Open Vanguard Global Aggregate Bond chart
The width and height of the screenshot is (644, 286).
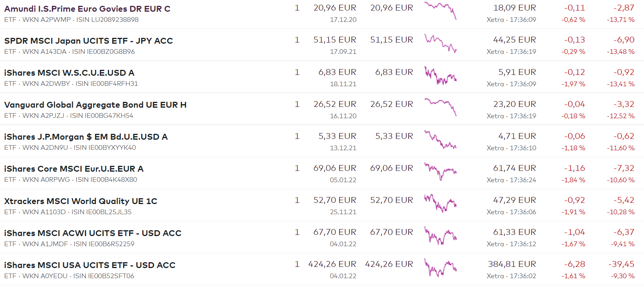[x=441, y=107]
